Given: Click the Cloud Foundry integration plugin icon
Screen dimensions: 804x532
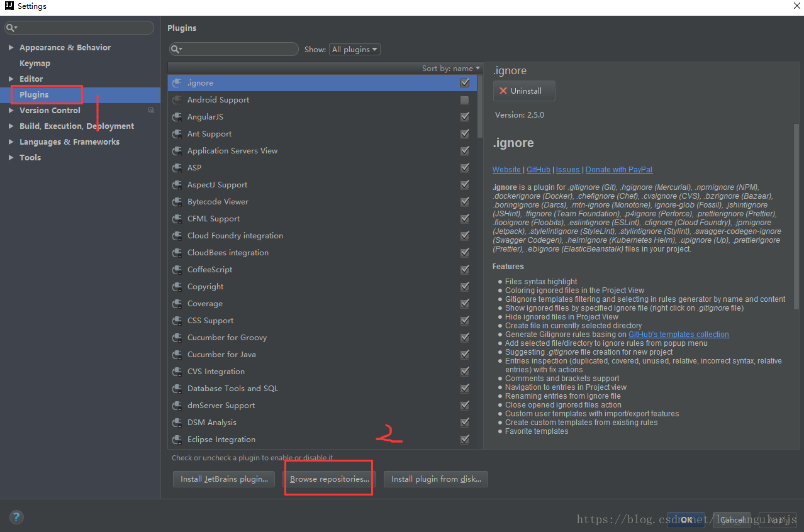Looking at the screenshot, I should click(x=177, y=236).
